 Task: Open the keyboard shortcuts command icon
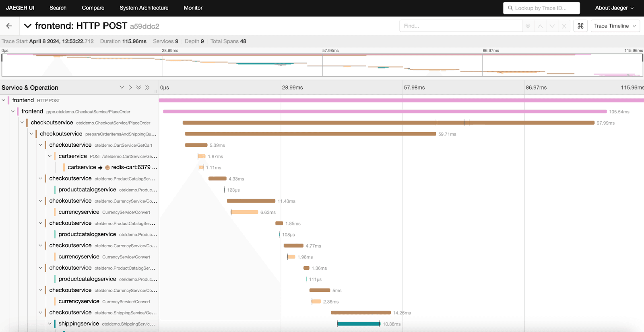pos(580,26)
